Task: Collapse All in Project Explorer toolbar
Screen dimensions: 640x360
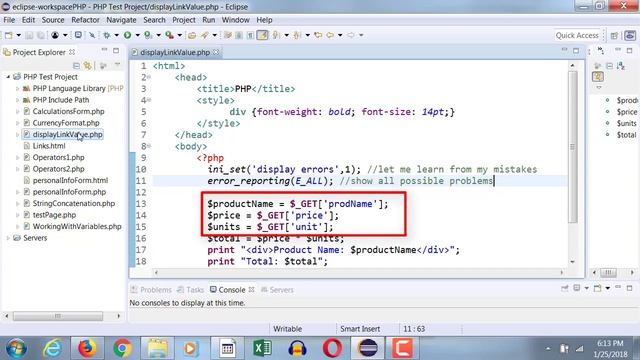Action: click(76, 65)
